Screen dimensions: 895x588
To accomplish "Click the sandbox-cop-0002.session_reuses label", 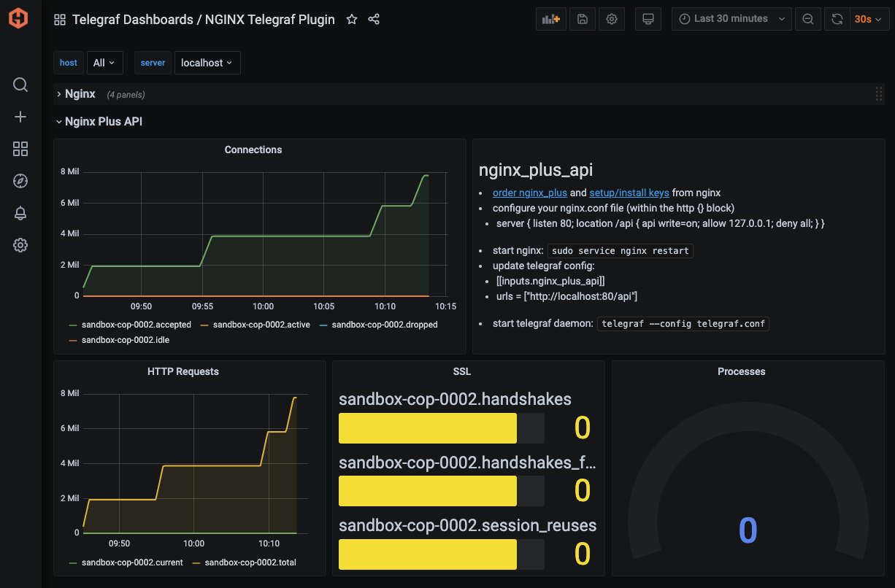I will 468,525.
